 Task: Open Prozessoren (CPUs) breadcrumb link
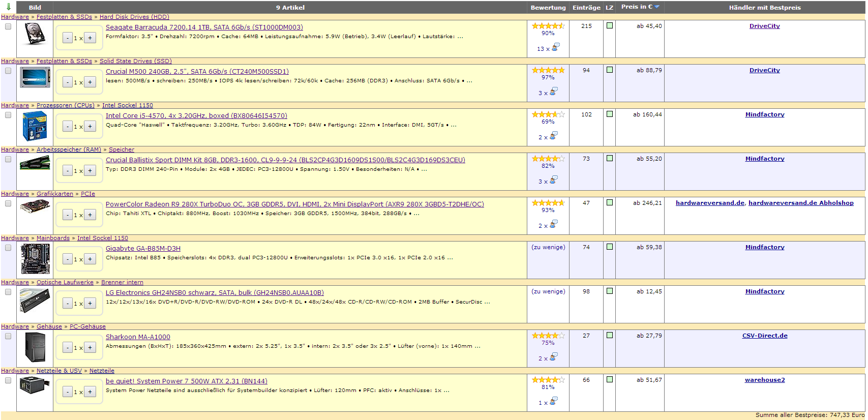pos(66,105)
